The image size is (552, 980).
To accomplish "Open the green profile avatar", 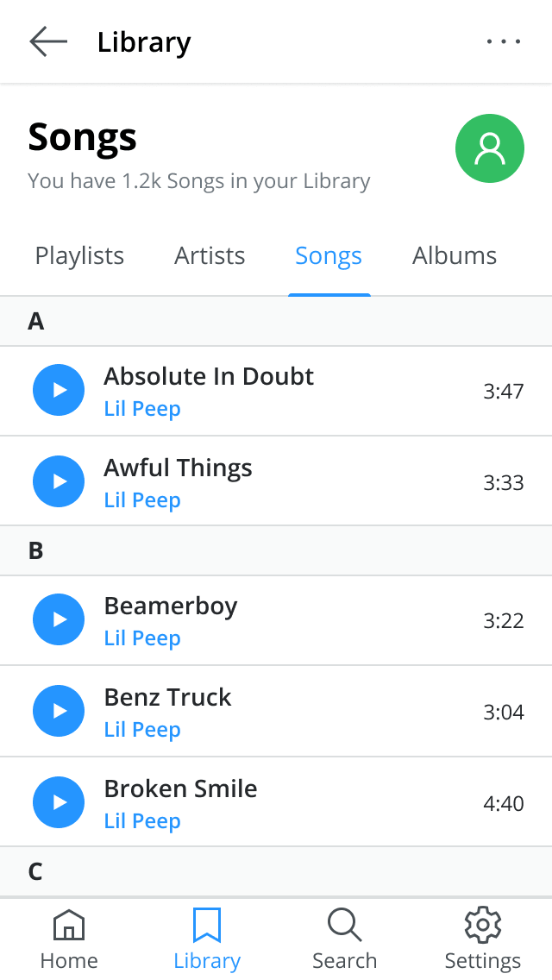I will [x=490, y=148].
